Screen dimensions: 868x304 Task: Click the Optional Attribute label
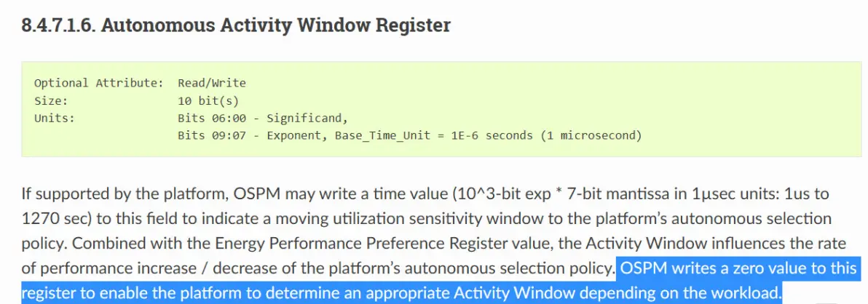click(98, 83)
